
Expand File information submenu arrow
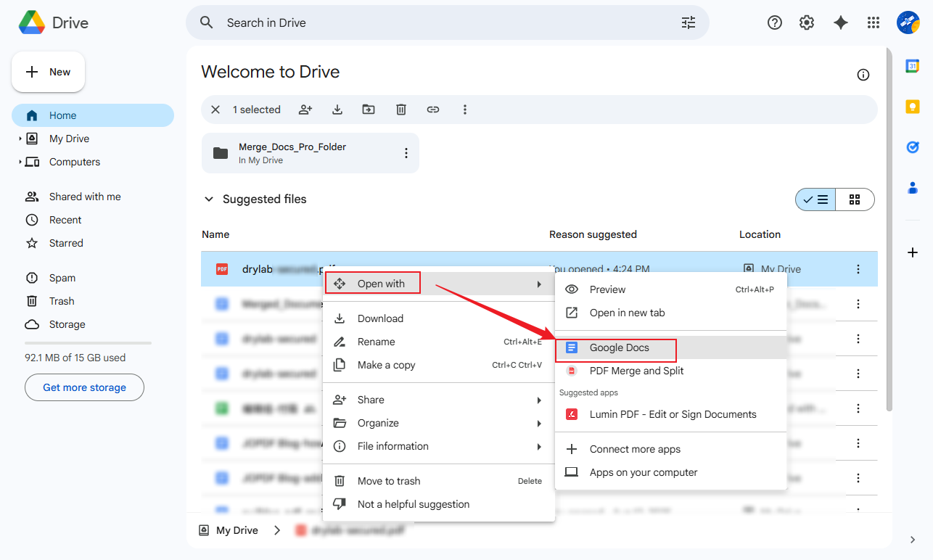539,446
